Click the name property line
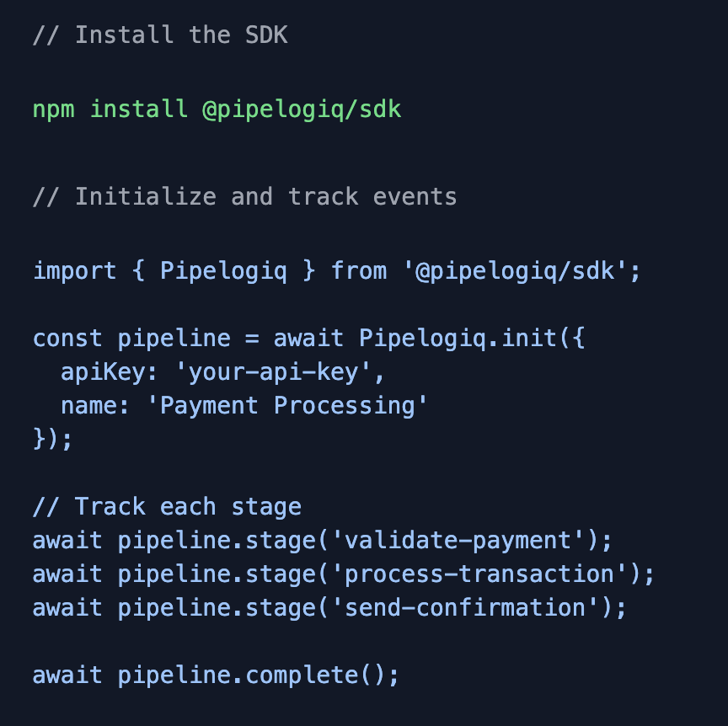The height and width of the screenshot is (726, 728). 244,406
